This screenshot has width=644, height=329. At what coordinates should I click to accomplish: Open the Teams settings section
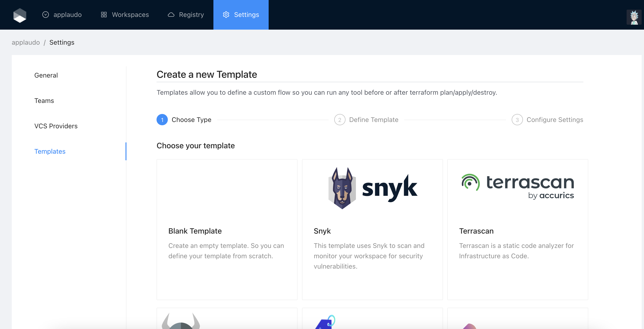tap(44, 101)
